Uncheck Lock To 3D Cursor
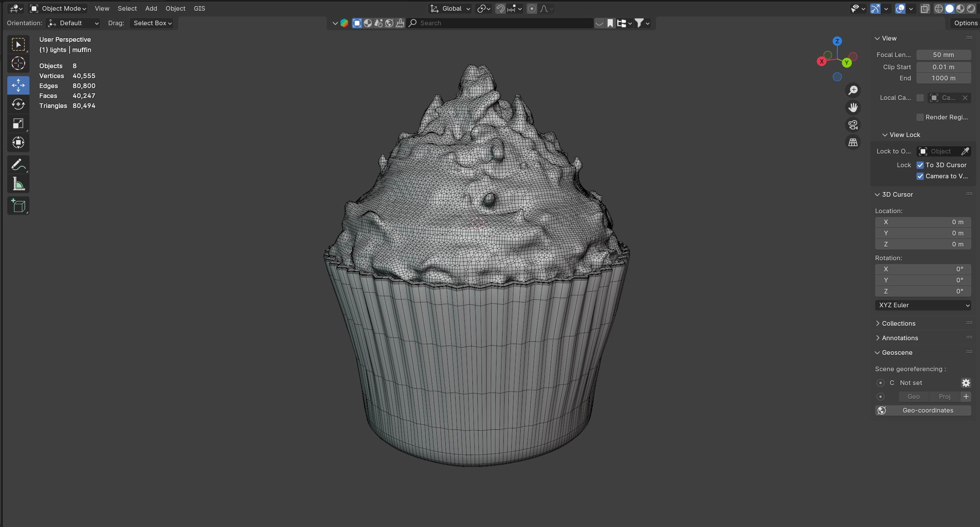The height and width of the screenshot is (527, 980). coord(920,165)
